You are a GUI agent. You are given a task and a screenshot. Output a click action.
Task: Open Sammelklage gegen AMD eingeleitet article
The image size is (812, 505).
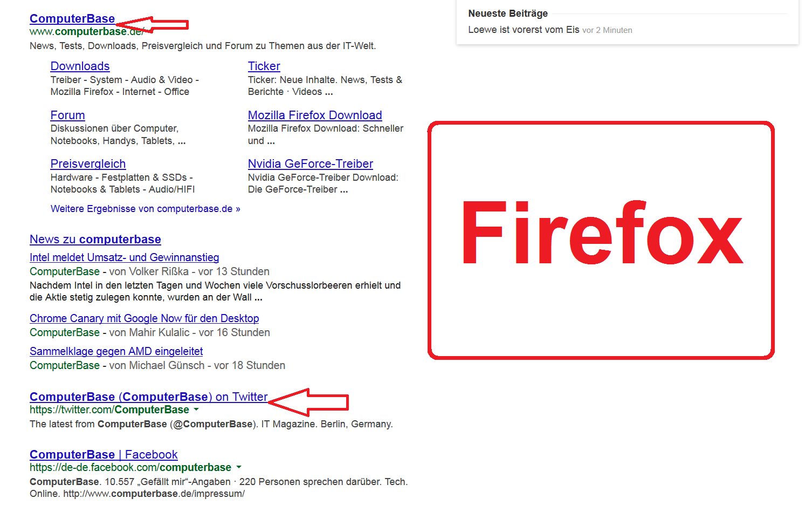(x=116, y=352)
